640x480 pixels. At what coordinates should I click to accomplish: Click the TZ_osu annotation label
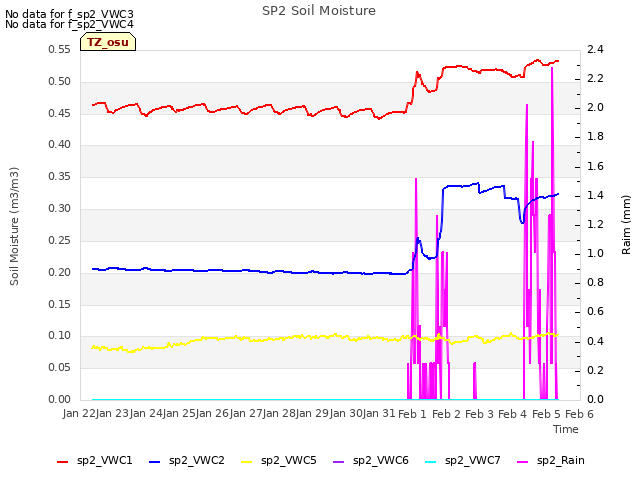click(108, 42)
